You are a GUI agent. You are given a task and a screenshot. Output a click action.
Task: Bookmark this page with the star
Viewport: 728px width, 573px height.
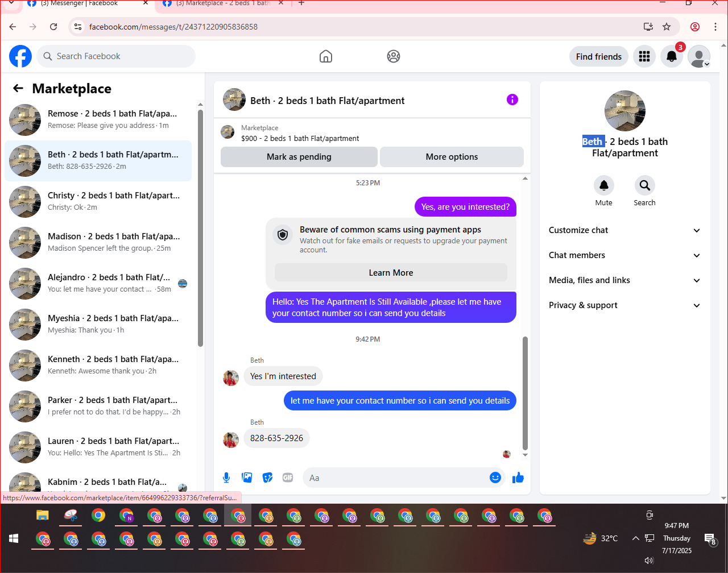(x=667, y=27)
